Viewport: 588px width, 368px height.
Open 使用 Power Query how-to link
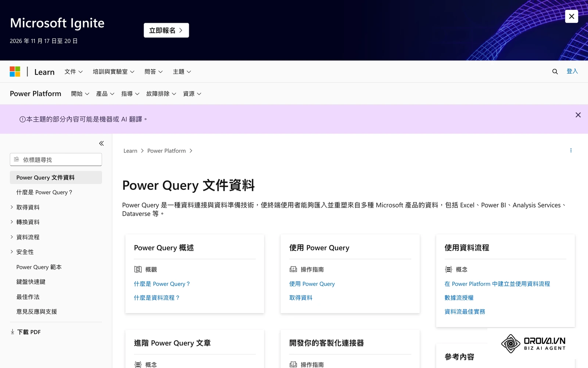click(312, 284)
